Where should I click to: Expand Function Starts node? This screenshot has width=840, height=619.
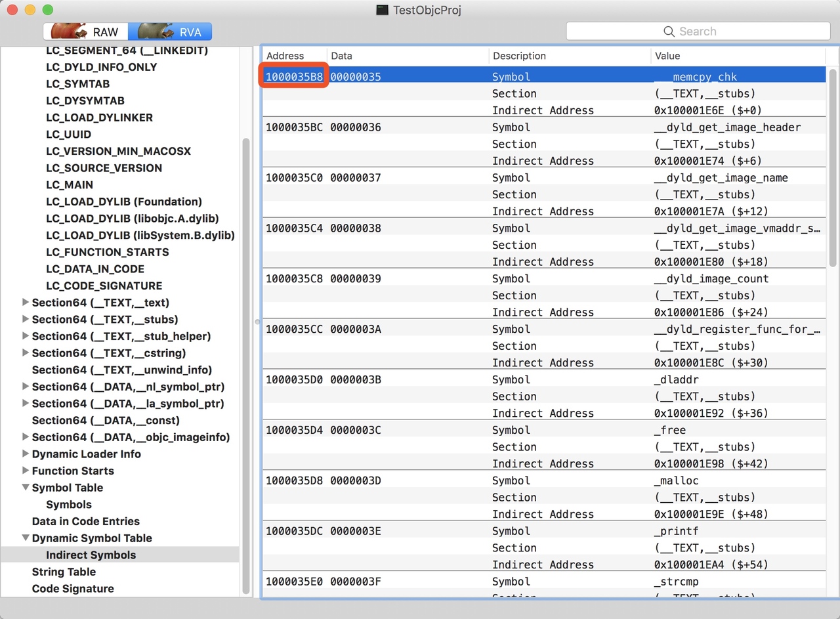click(26, 471)
